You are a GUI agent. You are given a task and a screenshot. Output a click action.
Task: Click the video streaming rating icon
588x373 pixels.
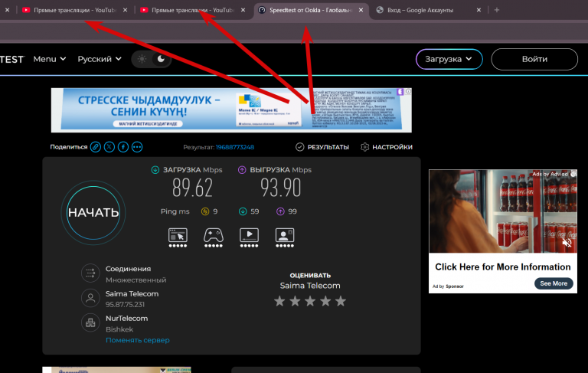tap(249, 237)
